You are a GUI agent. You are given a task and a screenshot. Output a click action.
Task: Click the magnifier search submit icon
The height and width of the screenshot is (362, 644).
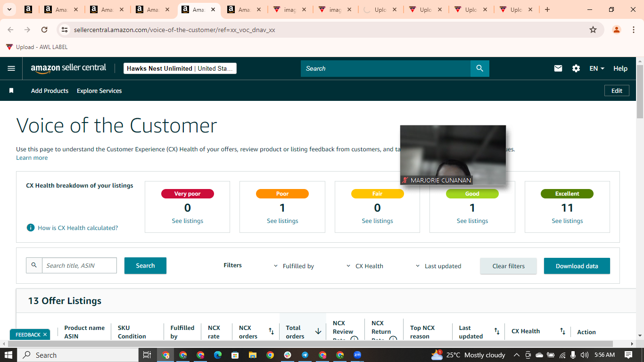pyautogui.click(x=480, y=68)
